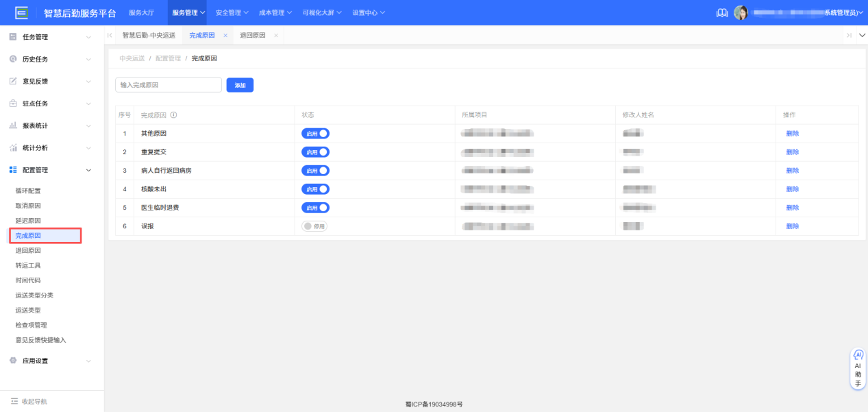Close the 完成原因 tab with its X icon
868x412 pixels.
[x=225, y=35]
